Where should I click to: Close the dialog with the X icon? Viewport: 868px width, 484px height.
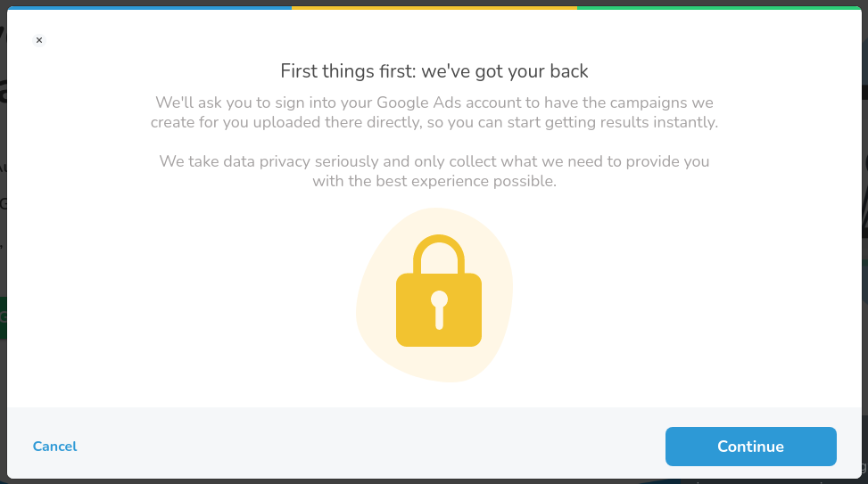(38, 40)
